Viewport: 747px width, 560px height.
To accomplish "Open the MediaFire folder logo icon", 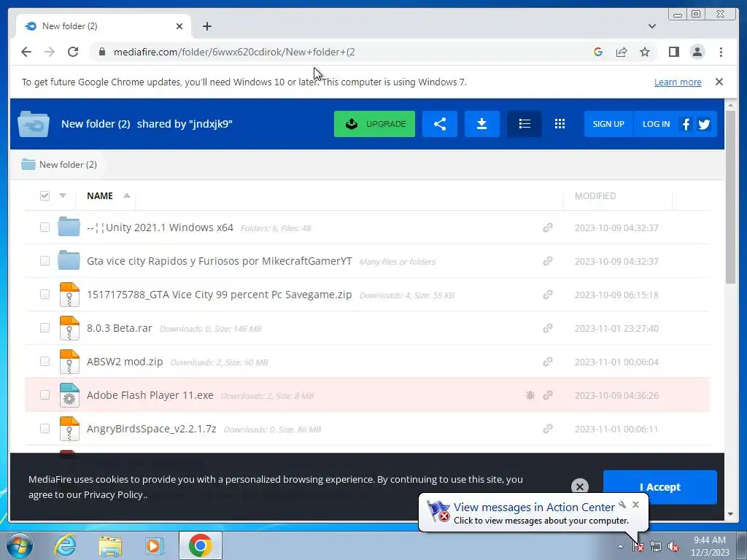I will coord(34,124).
